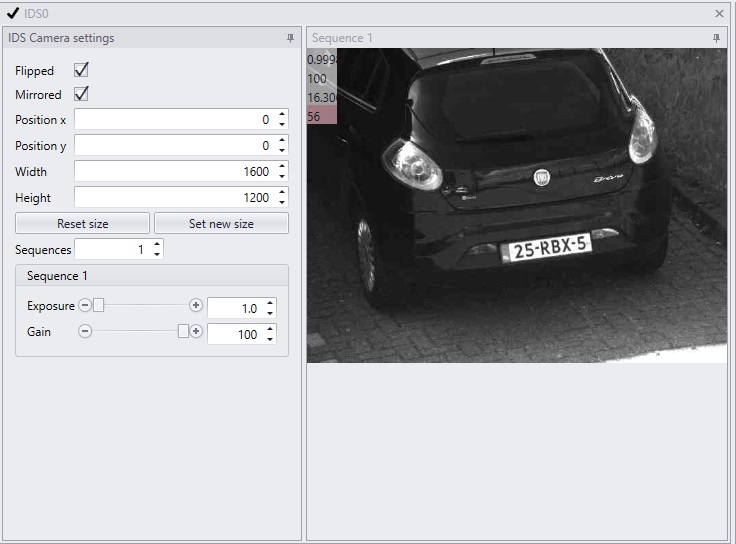Step Gain value up in spinner
This screenshot has height=544, width=736.
point(270,329)
